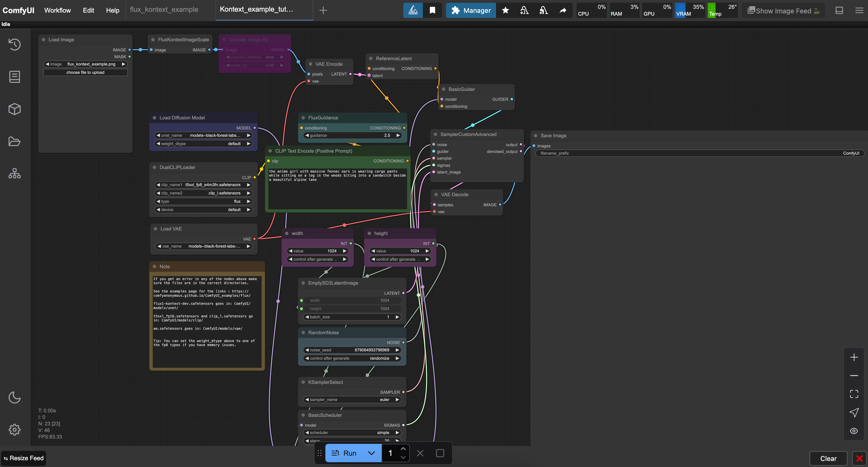Image resolution: width=868 pixels, height=467 pixels.
Task: Click the filename_prefix ComfyUI field
Action: pyautogui.click(x=700, y=153)
